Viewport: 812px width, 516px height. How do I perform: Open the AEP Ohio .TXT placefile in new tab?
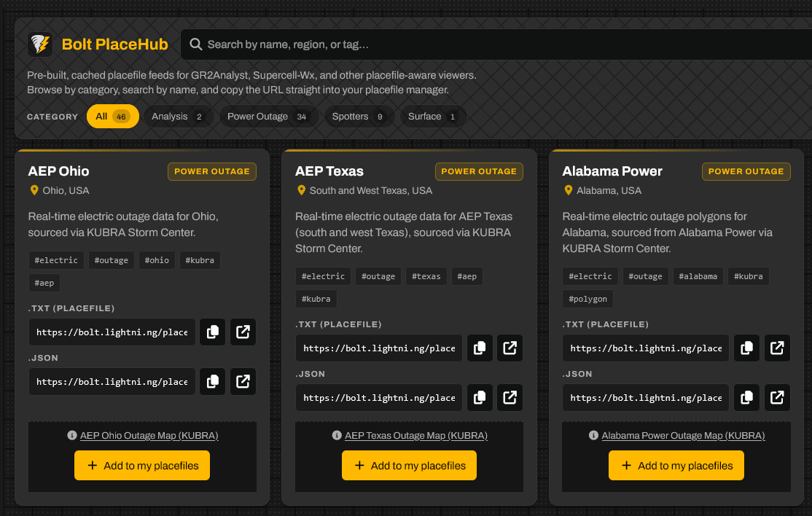243,332
